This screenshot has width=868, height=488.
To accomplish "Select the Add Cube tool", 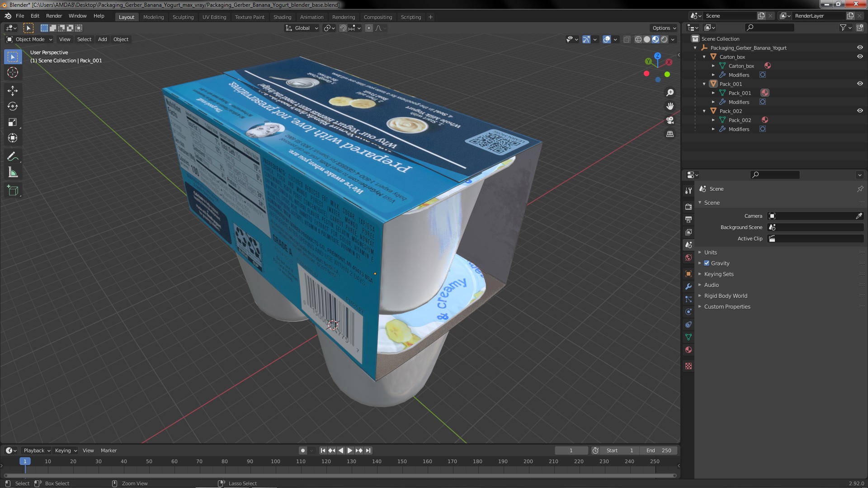I will tap(13, 191).
